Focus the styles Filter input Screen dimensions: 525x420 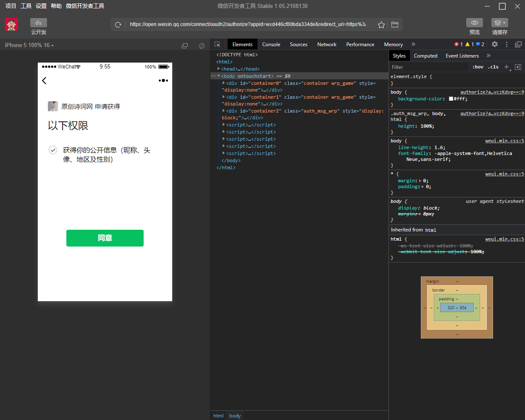point(428,67)
